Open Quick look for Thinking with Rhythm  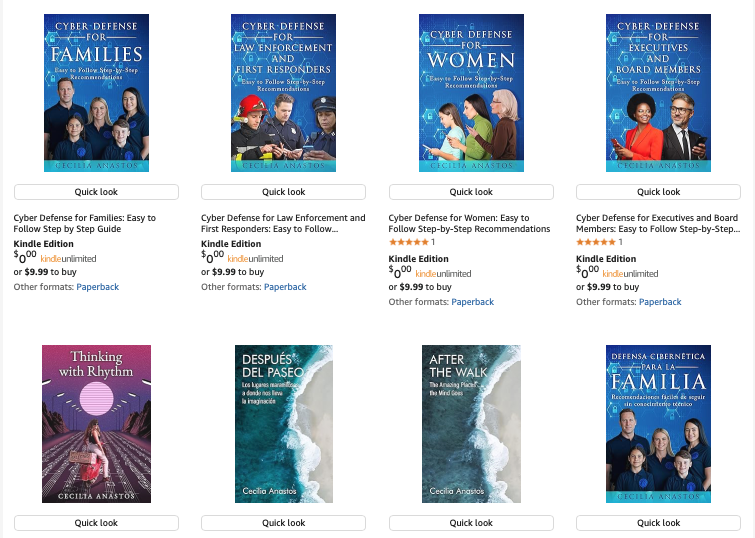pyautogui.click(x=96, y=523)
